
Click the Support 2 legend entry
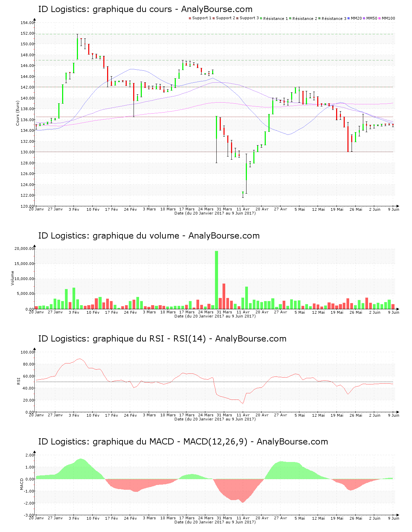tap(224, 18)
